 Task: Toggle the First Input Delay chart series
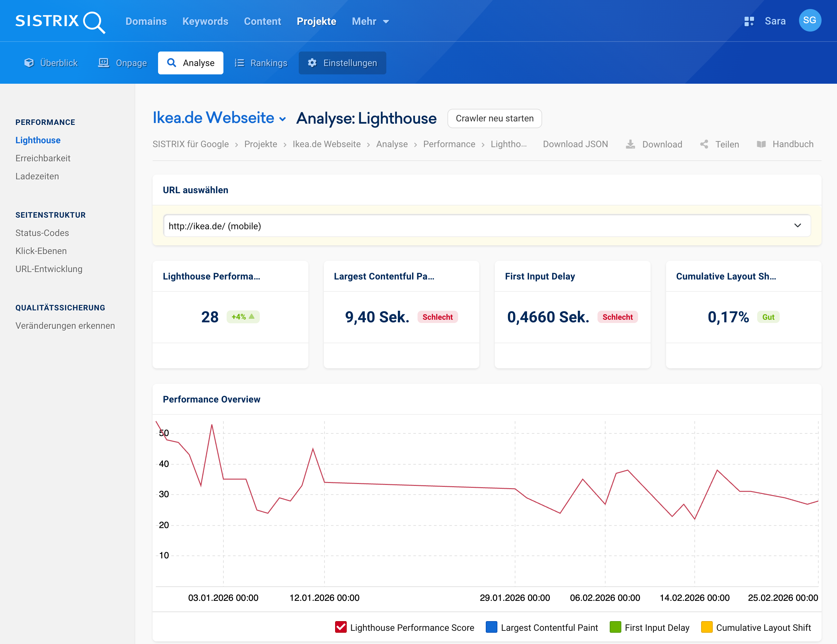616,628
